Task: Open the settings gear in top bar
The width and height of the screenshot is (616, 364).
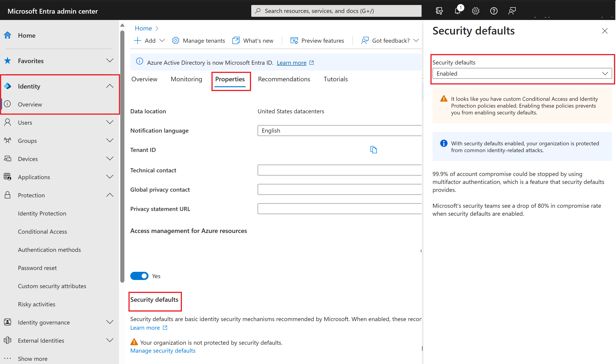Action: point(475,11)
